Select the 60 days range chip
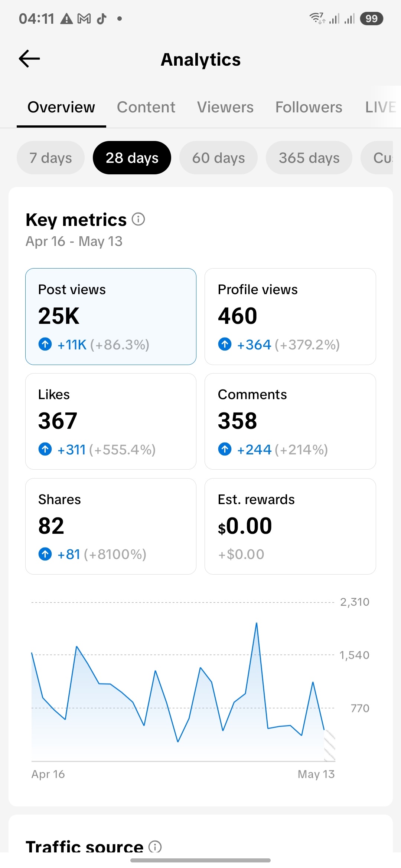The height and width of the screenshot is (868, 401). point(218,158)
